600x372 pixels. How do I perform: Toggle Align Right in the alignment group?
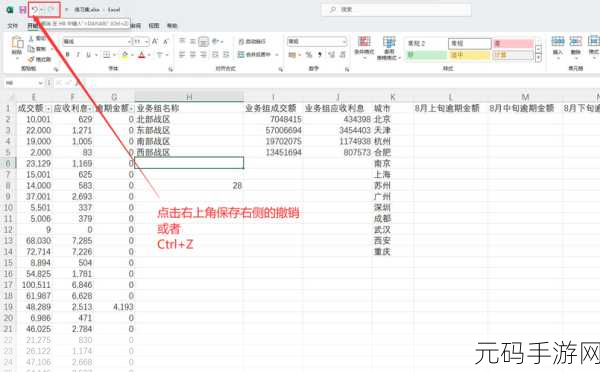204,55
